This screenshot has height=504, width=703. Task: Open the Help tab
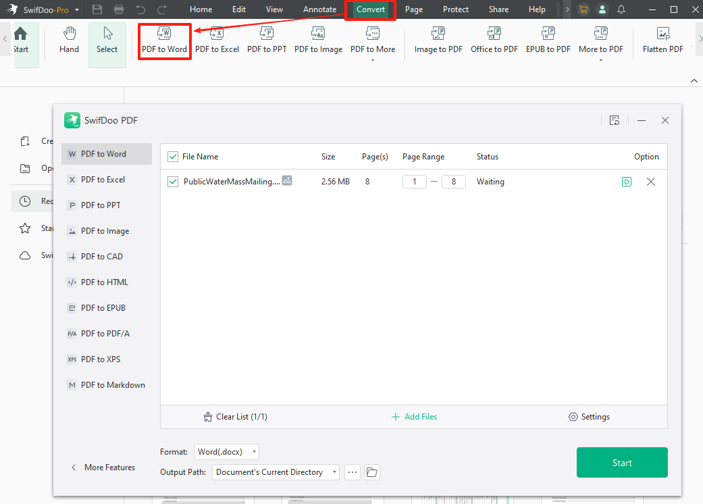click(536, 9)
